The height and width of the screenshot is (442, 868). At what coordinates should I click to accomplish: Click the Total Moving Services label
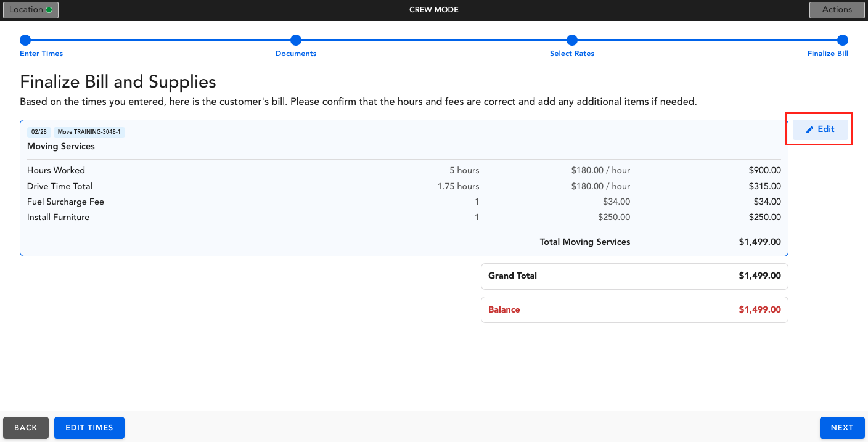pos(585,242)
